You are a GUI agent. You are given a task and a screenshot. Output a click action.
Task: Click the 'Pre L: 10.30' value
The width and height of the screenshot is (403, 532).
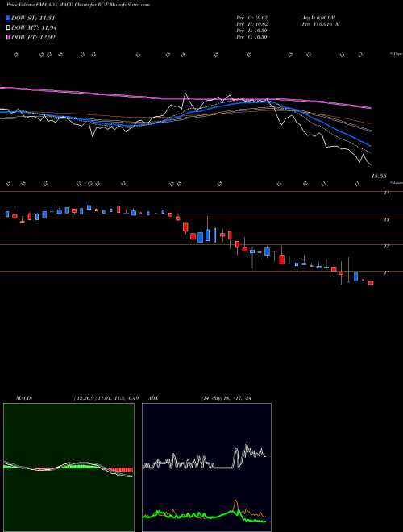[x=251, y=31]
